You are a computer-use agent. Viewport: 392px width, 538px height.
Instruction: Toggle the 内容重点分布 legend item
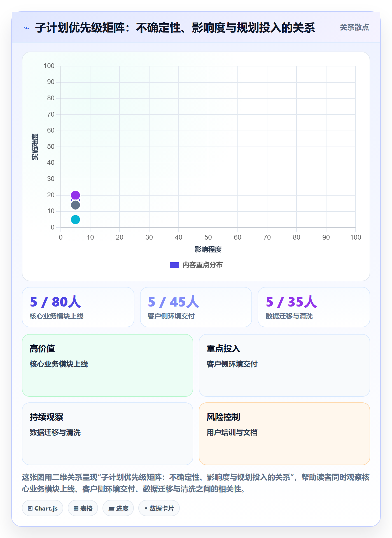point(196,265)
